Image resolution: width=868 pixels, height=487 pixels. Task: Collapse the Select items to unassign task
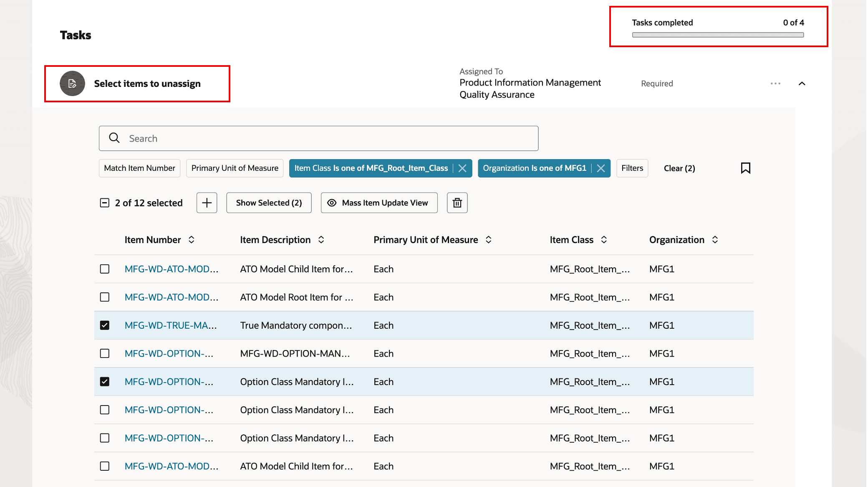(x=802, y=84)
